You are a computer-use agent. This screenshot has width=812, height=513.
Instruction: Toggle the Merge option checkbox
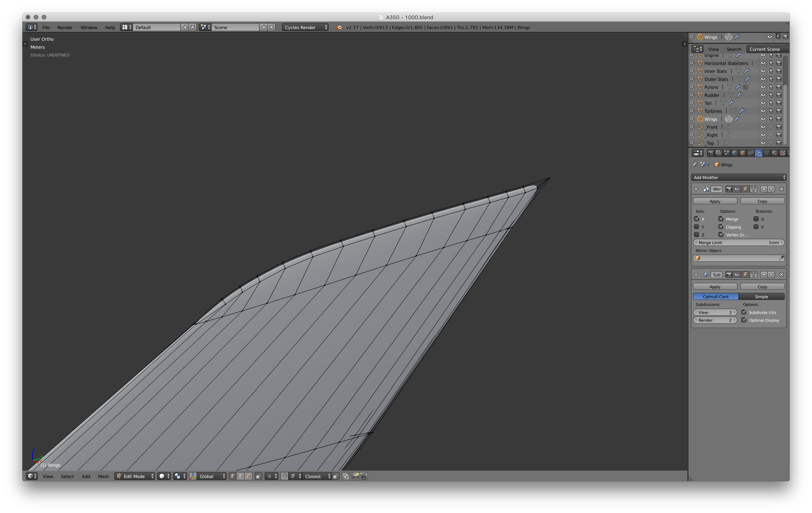click(x=721, y=219)
